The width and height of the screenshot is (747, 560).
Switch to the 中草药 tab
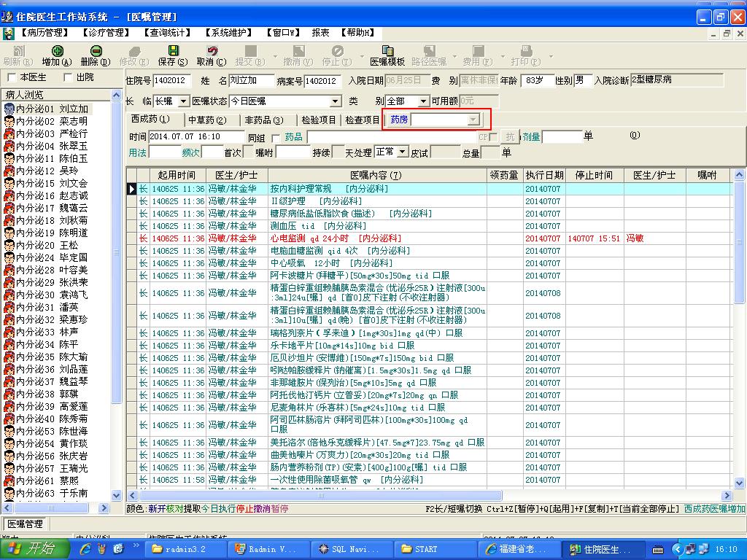207,120
